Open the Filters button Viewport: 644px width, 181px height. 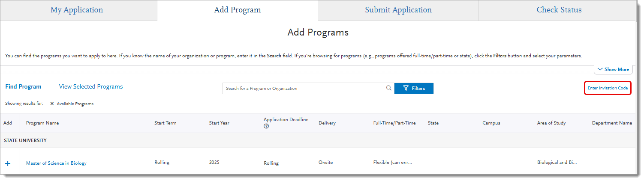[414, 88]
